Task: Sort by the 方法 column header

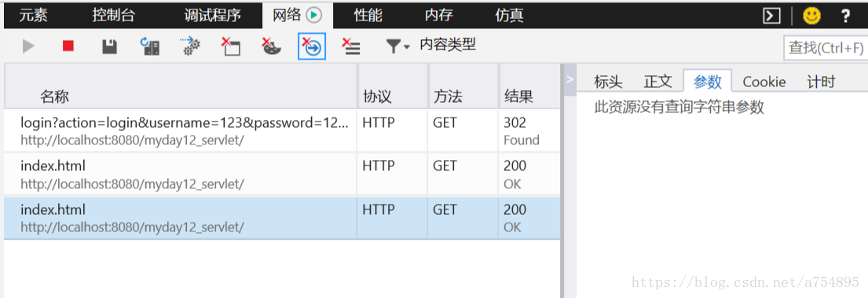Action: 464,86
